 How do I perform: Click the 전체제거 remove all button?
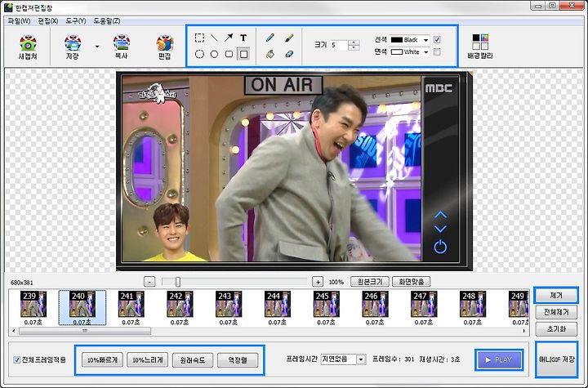coord(556,312)
